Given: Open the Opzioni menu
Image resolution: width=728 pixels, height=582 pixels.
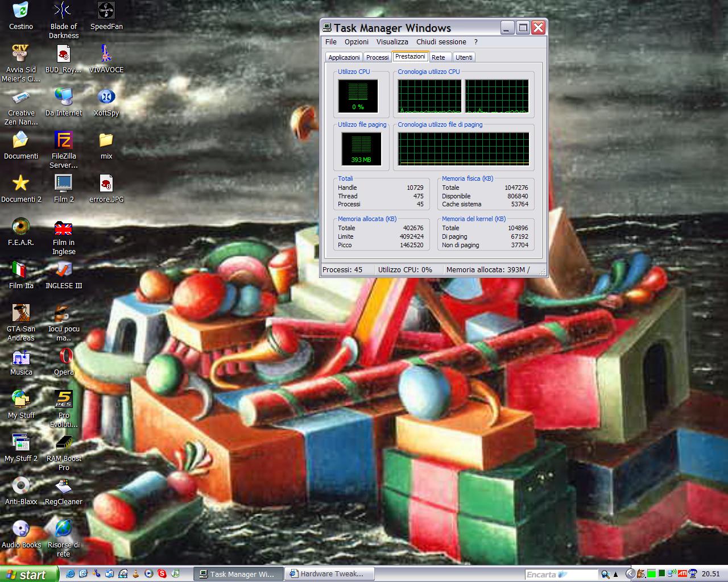Looking at the screenshot, I should pos(357,41).
